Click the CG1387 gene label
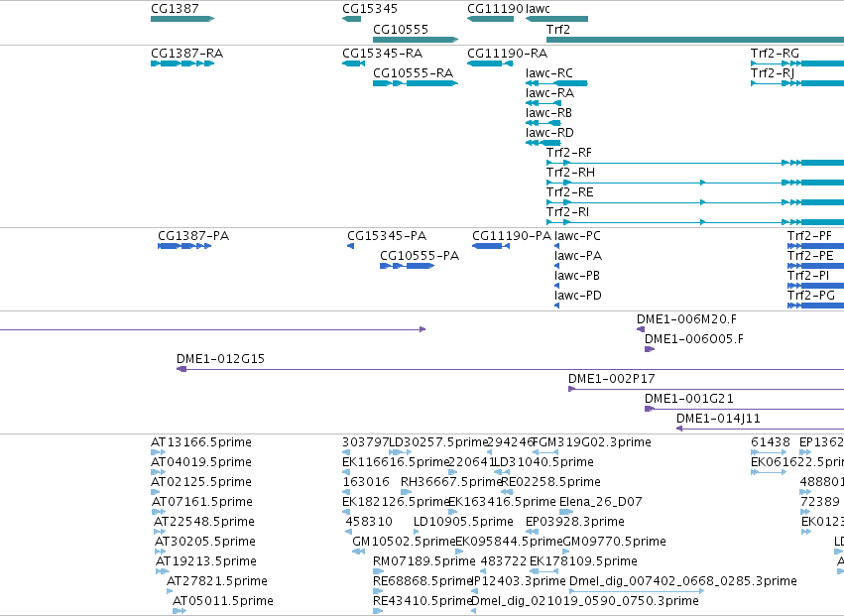 click(x=175, y=9)
